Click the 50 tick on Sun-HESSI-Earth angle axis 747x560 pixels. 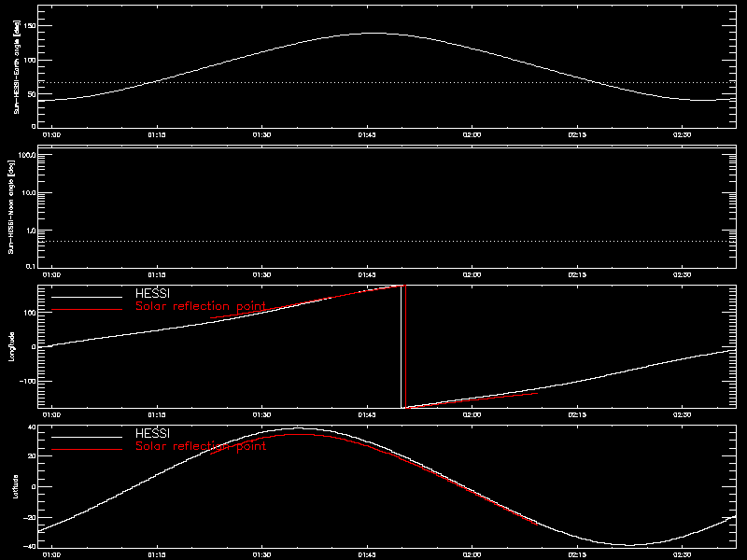[x=32, y=94]
